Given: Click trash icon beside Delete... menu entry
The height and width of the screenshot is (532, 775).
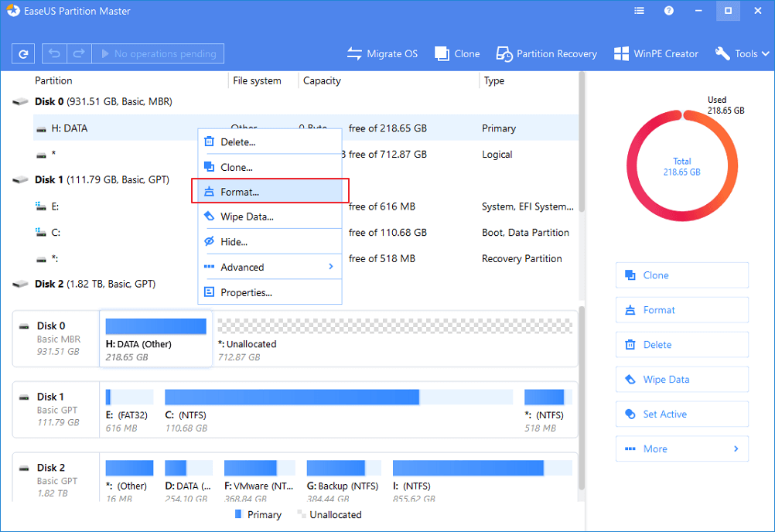Looking at the screenshot, I should tap(209, 142).
